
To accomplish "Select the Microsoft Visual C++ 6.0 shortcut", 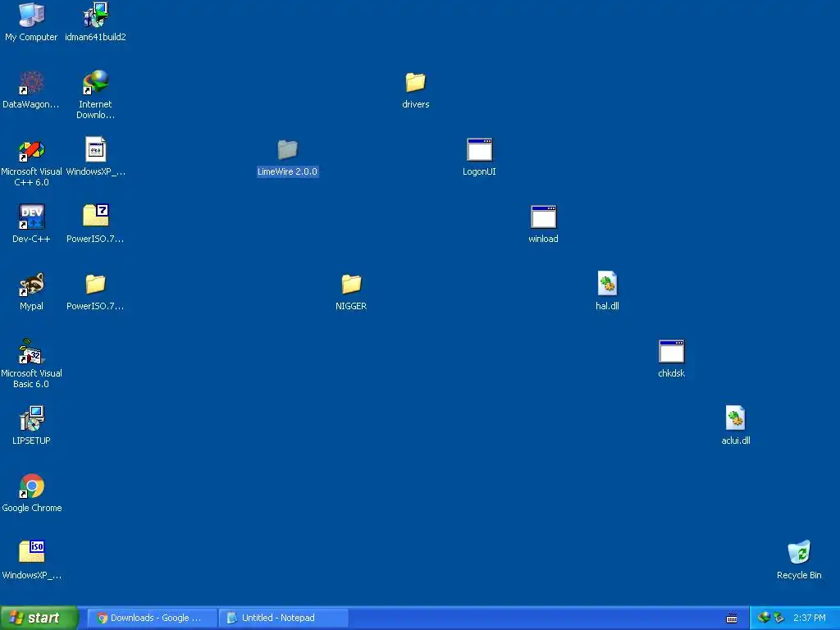I will click(x=32, y=162).
